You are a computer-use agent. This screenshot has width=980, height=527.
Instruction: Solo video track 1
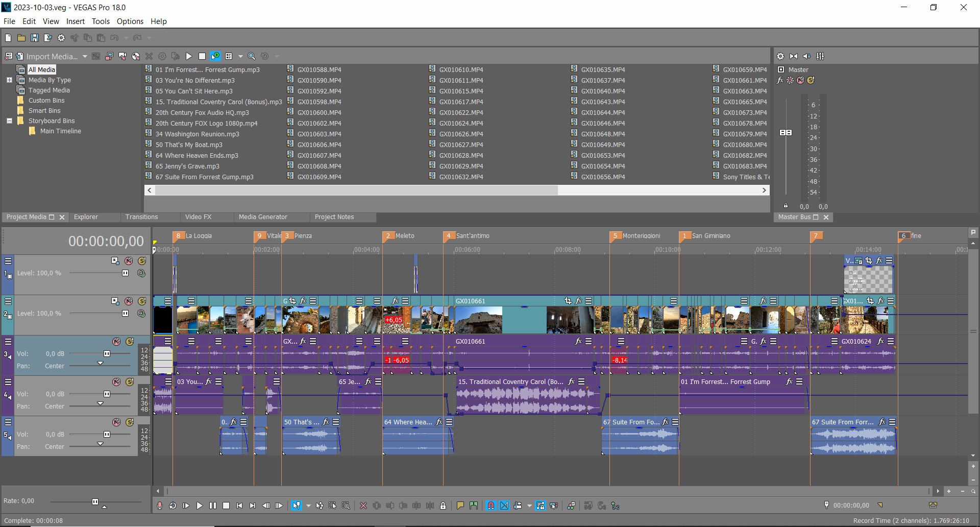pyautogui.click(x=142, y=261)
